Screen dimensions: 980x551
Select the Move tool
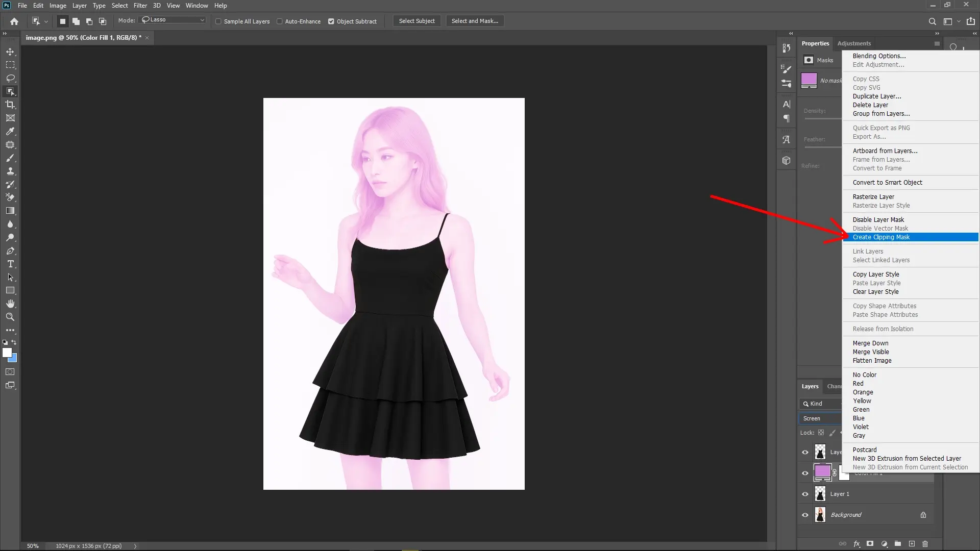(10, 52)
